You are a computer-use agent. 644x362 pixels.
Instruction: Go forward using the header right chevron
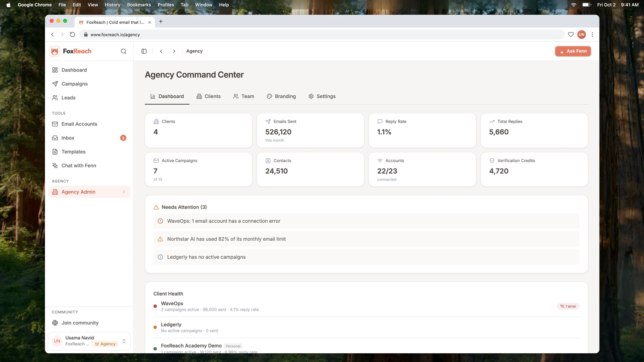tap(174, 51)
